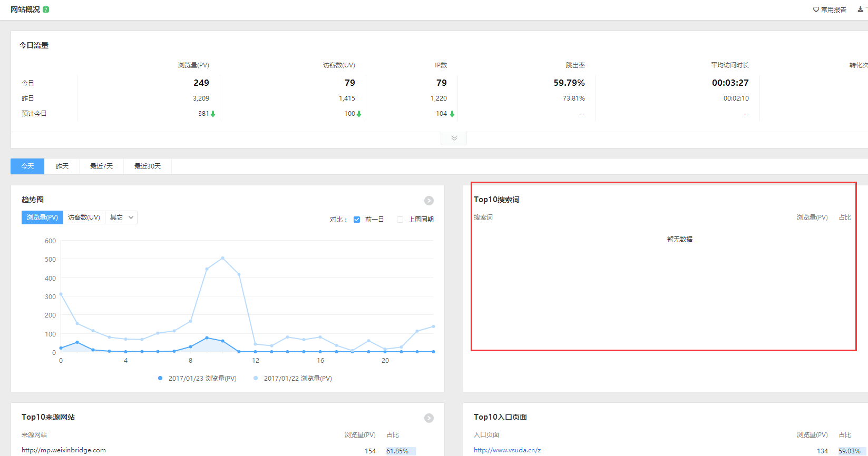Viewport: 868px width, 456px height.
Task: Enable the 上周同期 comparison checkbox
Action: [x=400, y=220]
